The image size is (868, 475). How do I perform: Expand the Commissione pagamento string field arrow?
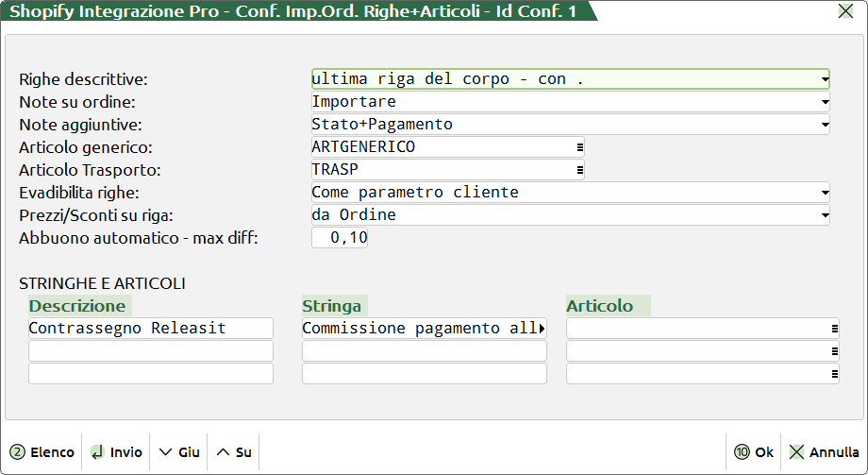542,329
